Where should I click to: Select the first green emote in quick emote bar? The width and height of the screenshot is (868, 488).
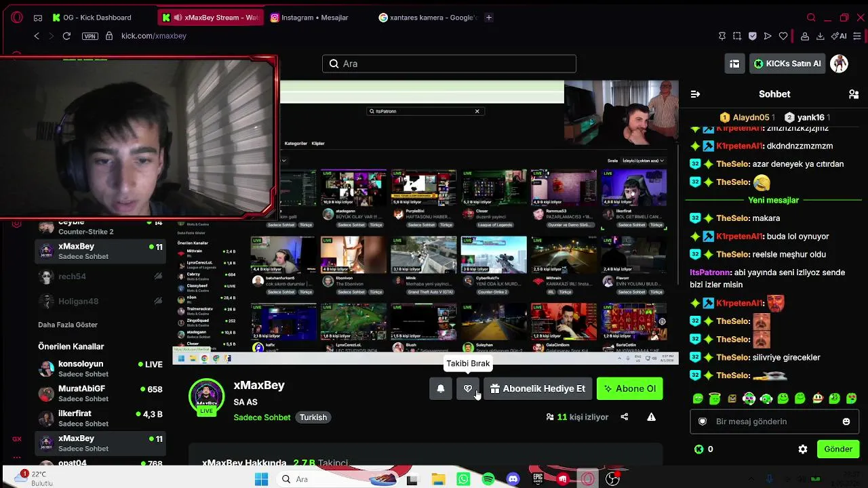(x=698, y=399)
